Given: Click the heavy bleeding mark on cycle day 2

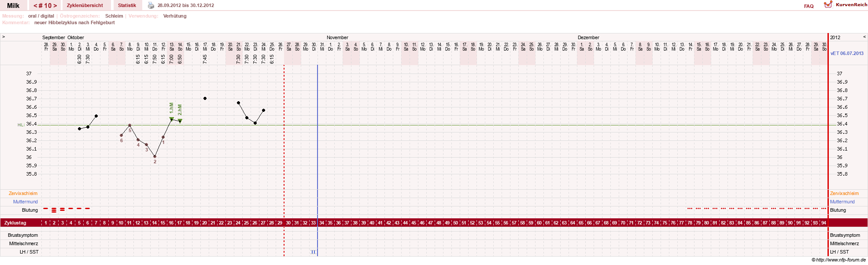Looking at the screenshot, I should pyautogui.click(x=54, y=210).
